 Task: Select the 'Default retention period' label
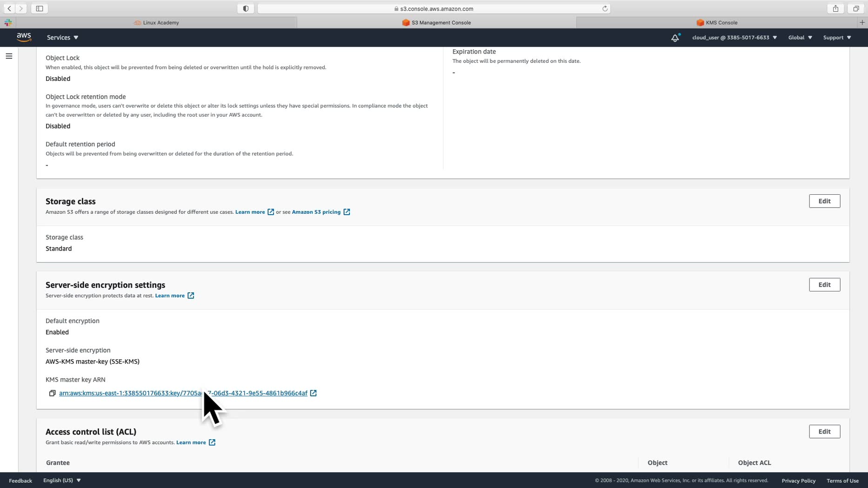click(x=80, y=144)
